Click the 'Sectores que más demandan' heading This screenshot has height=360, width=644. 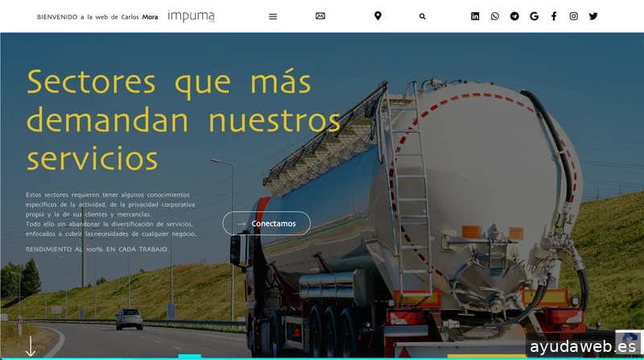point(184,119)
